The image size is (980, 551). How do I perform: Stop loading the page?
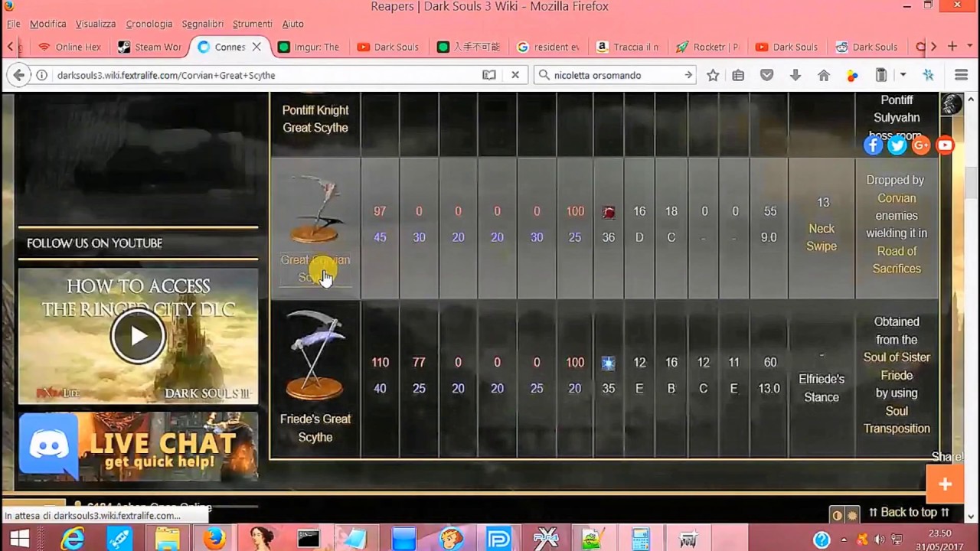coord(515,75)
